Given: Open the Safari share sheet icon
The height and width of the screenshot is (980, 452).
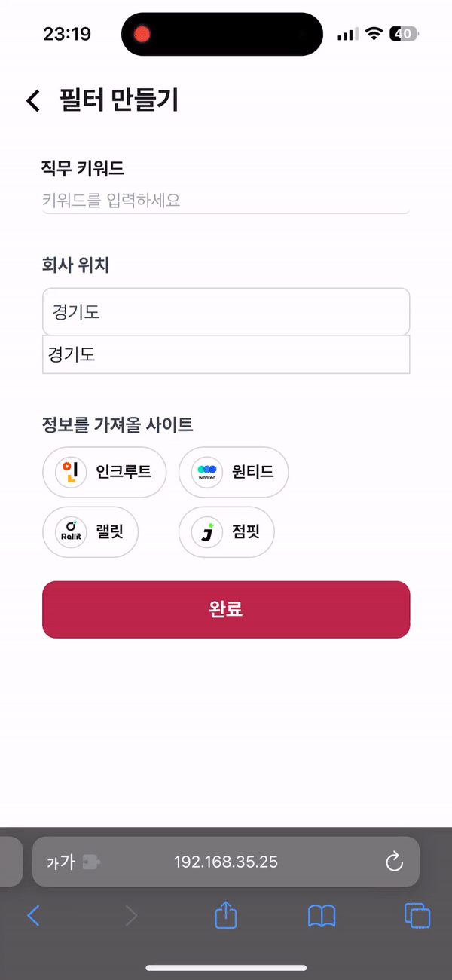Looking at the screenshot, I should point(225,916).
